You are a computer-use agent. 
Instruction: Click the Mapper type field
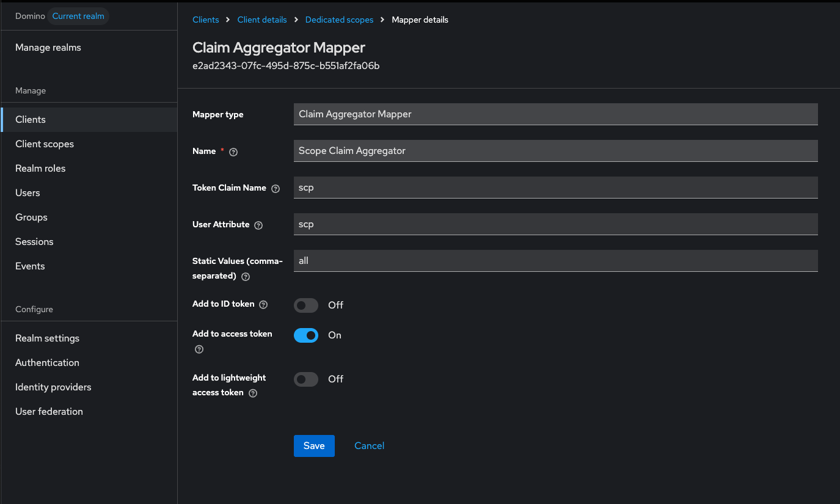click(x=555, y=114)
